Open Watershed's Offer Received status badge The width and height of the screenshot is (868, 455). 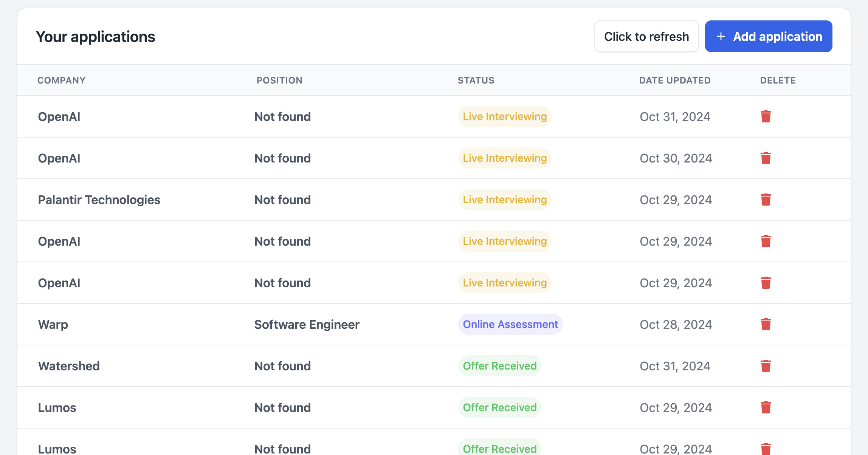point(499,366)
